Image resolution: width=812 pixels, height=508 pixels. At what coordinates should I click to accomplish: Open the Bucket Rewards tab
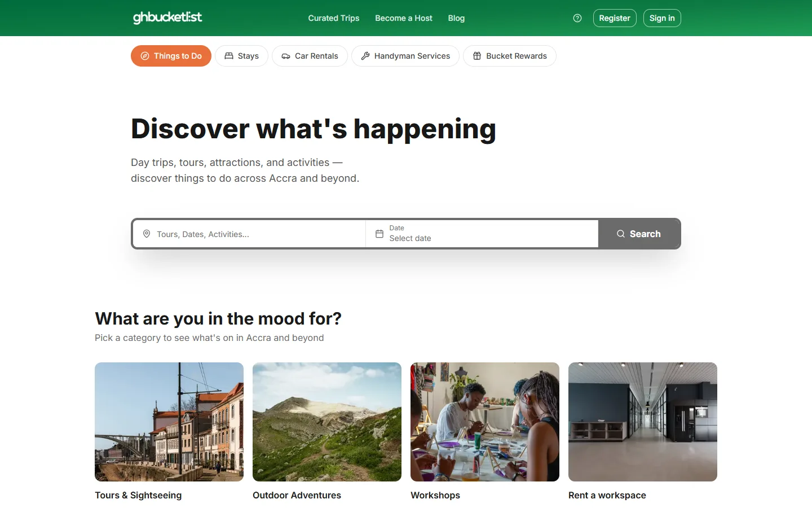(x=510, y=56)
